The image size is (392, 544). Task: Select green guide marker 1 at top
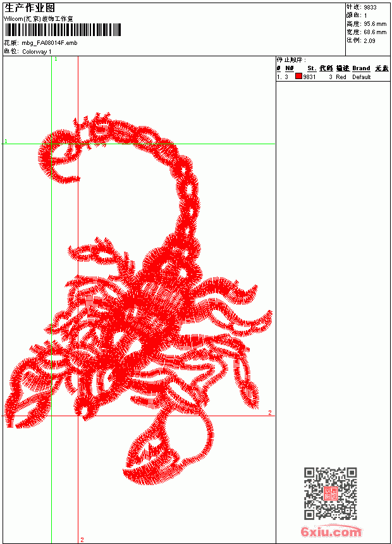[56, 59]
